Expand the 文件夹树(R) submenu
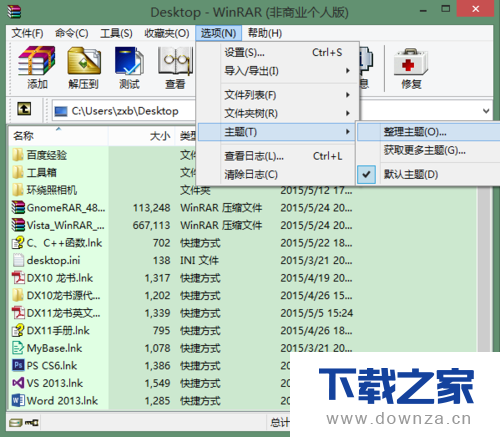The image size is (500, 437). pos(277,114)
